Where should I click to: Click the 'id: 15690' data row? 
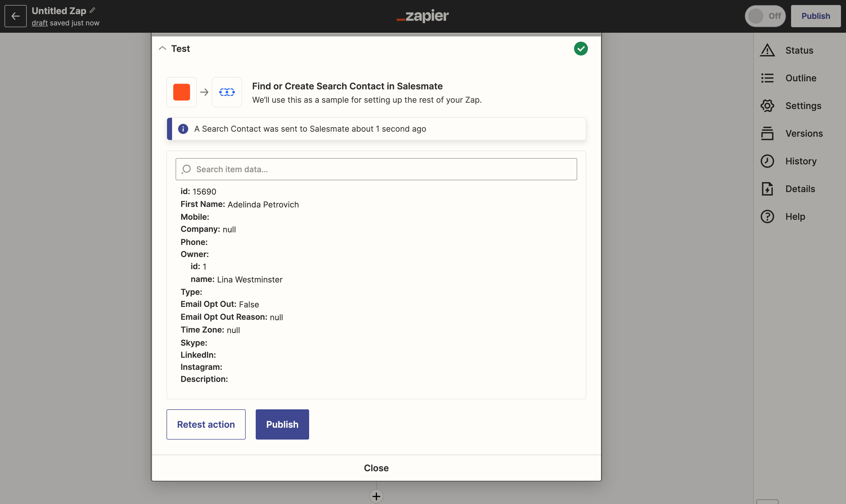click(x=198, y=192)
